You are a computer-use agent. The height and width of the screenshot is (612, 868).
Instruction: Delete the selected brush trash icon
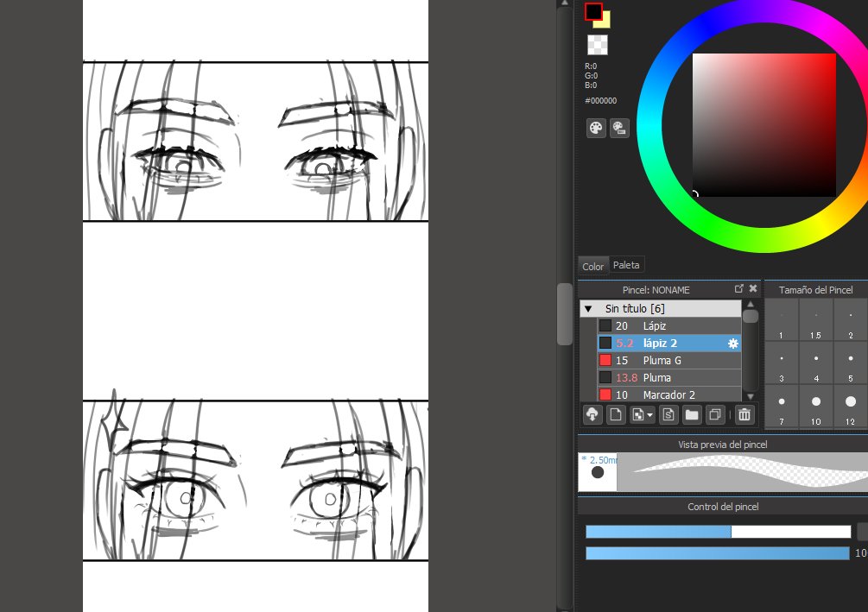(744, 414)
